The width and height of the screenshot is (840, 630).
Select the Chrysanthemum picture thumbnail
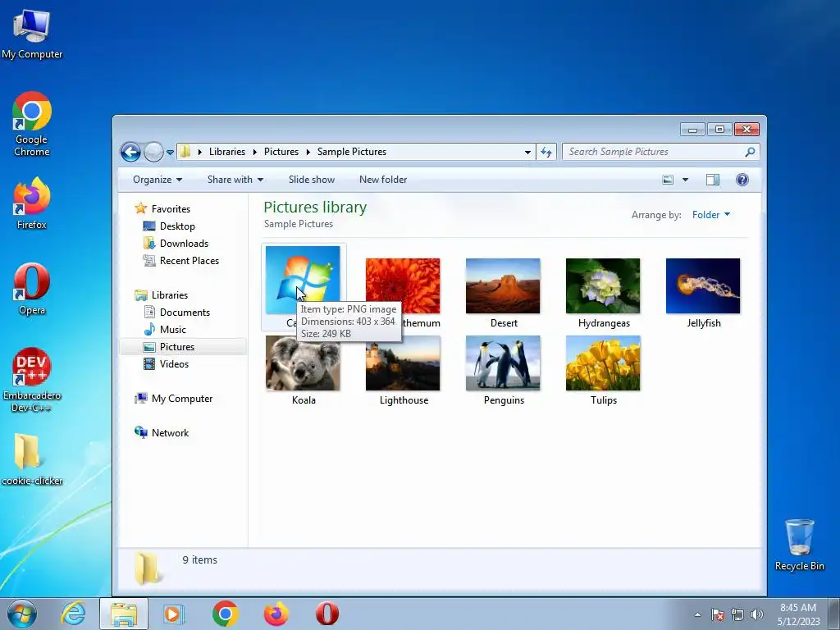coord(403,286)
